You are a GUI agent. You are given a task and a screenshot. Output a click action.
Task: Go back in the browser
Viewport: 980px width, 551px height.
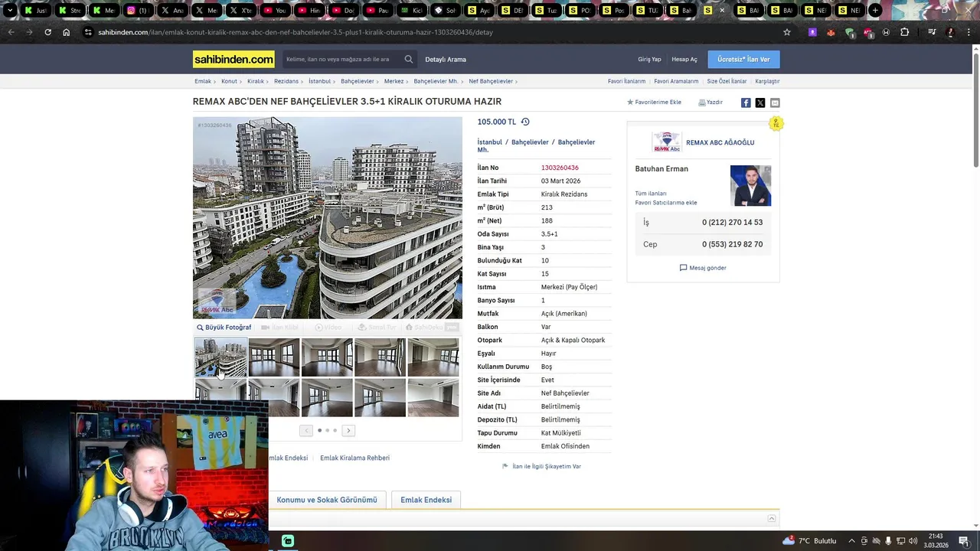[x=11, y=32]
